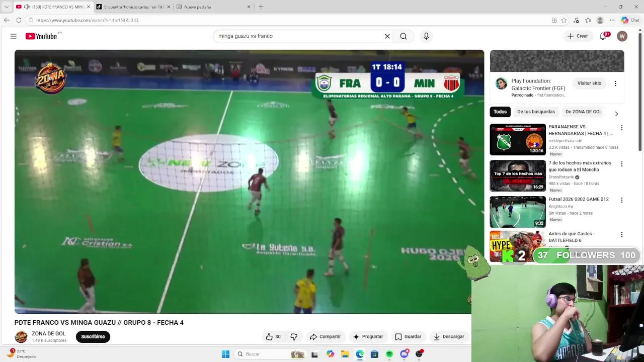Share the video via Compartir
Screen dimensions: 644x362
click(326, 337)
